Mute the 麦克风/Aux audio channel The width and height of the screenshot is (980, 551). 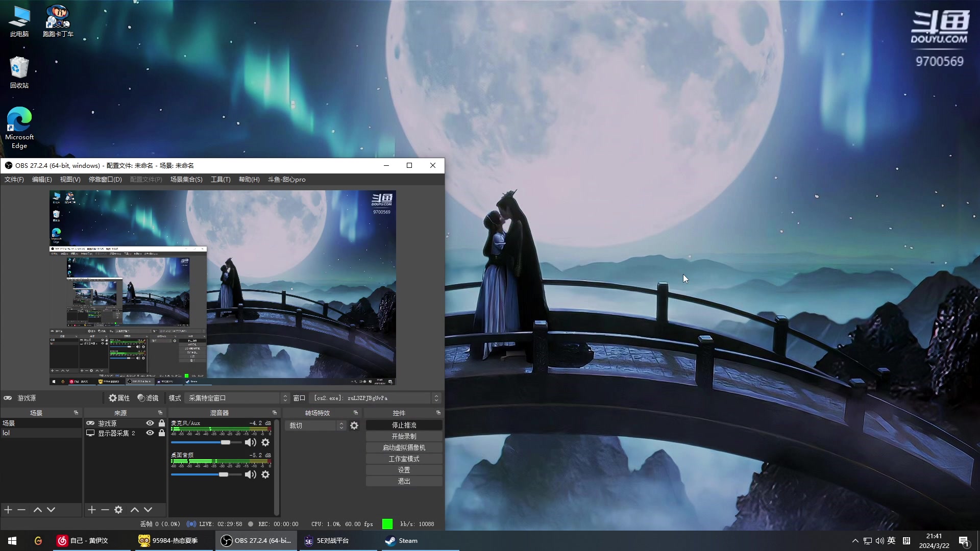250,442
